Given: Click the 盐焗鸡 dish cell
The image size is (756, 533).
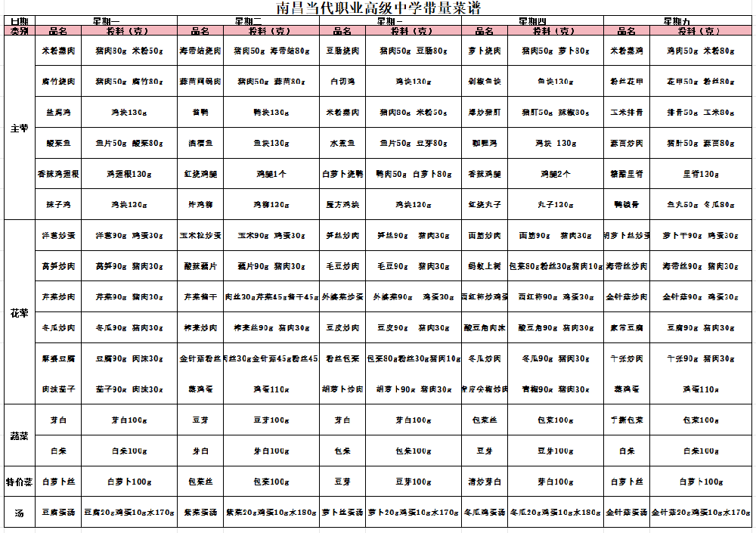Looking at the screenshot, I should [x=57, y=112].
